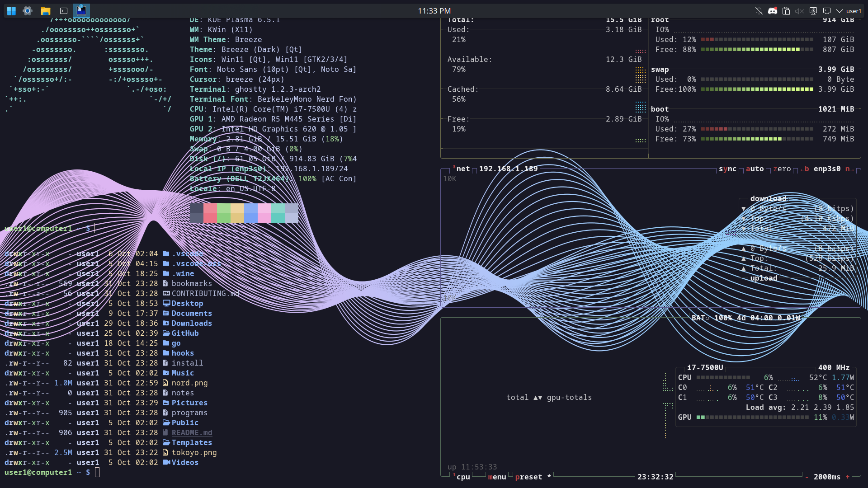The image size is (868, 488).
Task: Toggle zero option in net panel
Action: (782, 169)
